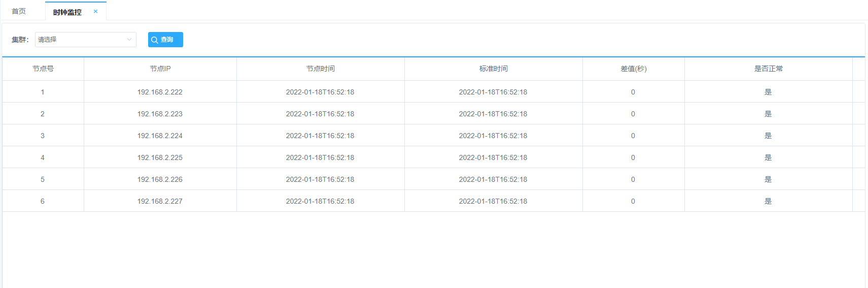Click 是 status in 192.168.2.223 row

click(768, 114)
